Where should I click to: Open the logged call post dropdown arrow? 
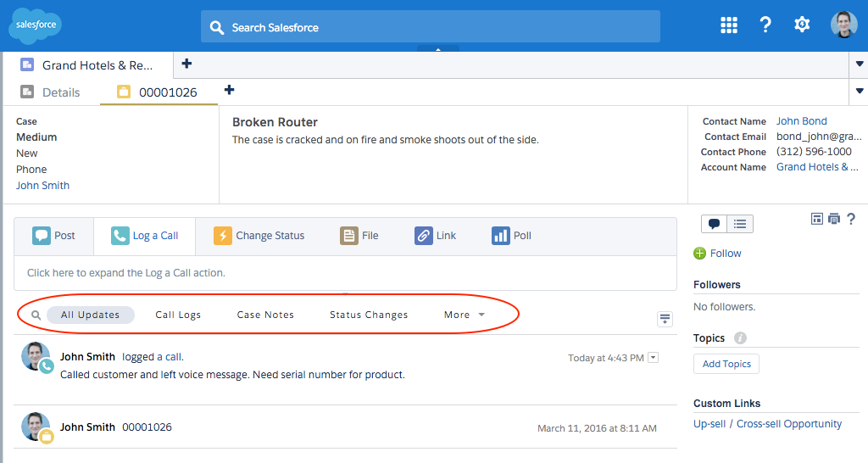point(654,358)
